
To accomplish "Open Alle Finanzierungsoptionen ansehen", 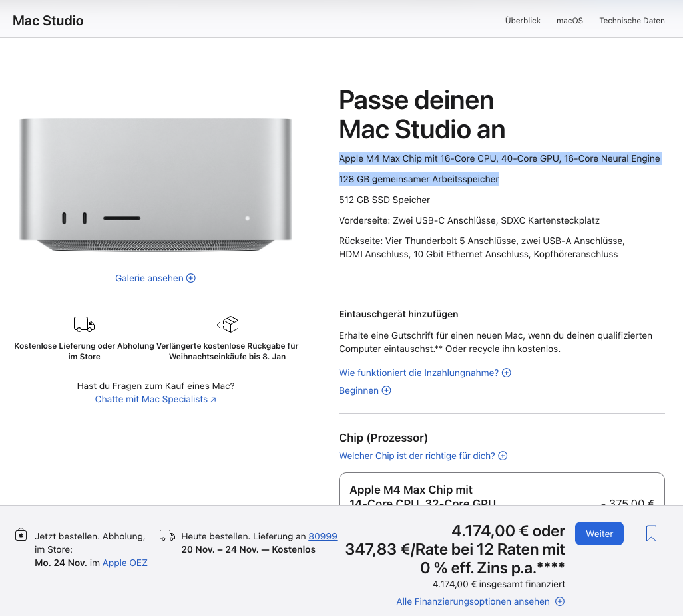I will (x=473, y=601).
